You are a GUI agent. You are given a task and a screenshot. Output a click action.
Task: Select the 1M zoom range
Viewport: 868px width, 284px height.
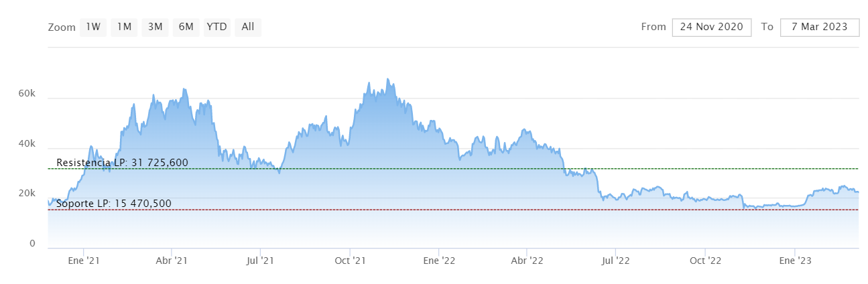(124, 27)
